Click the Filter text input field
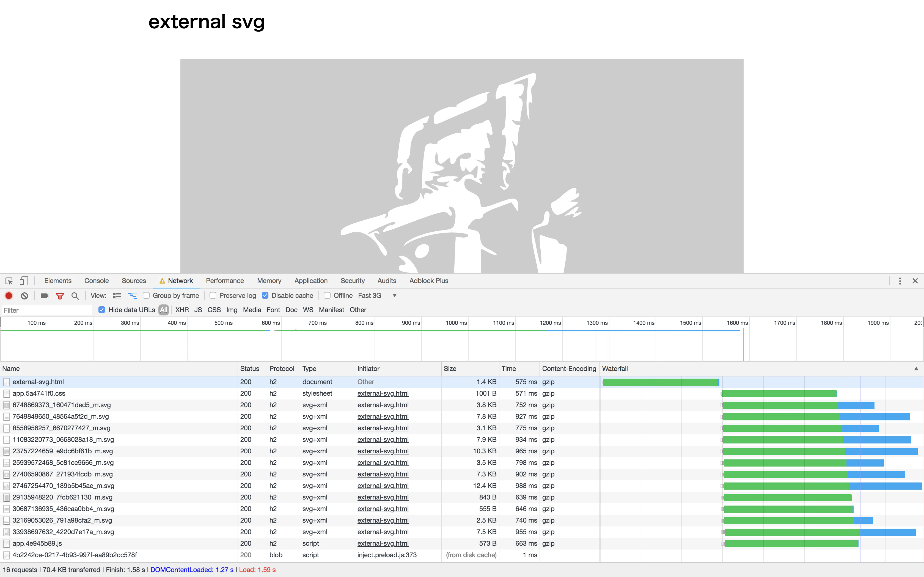This screenshot has height=577, width=924. coord(47,310)
